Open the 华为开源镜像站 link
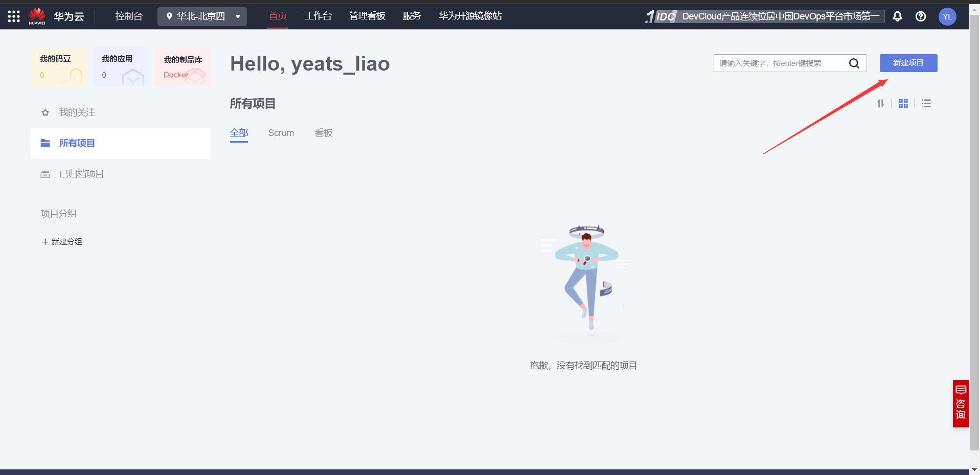Screen dimensions: 980x475 click(469, 16)
